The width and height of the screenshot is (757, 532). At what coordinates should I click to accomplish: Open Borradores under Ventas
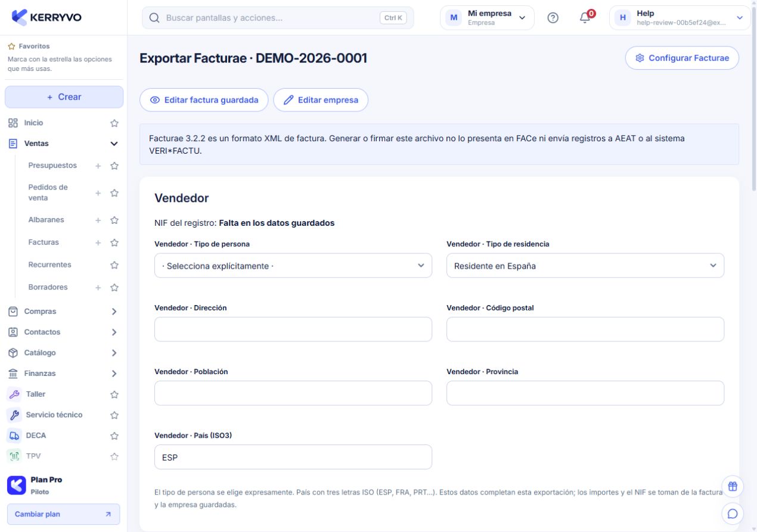click(x=48, y=287)
